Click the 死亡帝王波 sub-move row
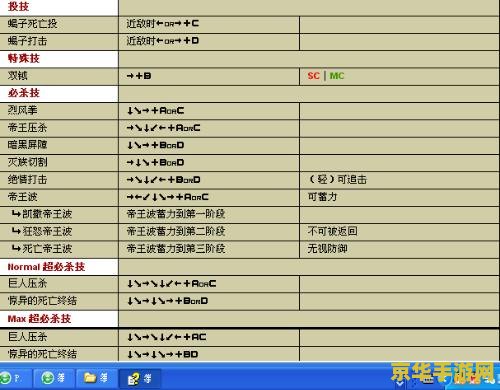The width and height of the screenshot is (500, 390). point(42,249)
